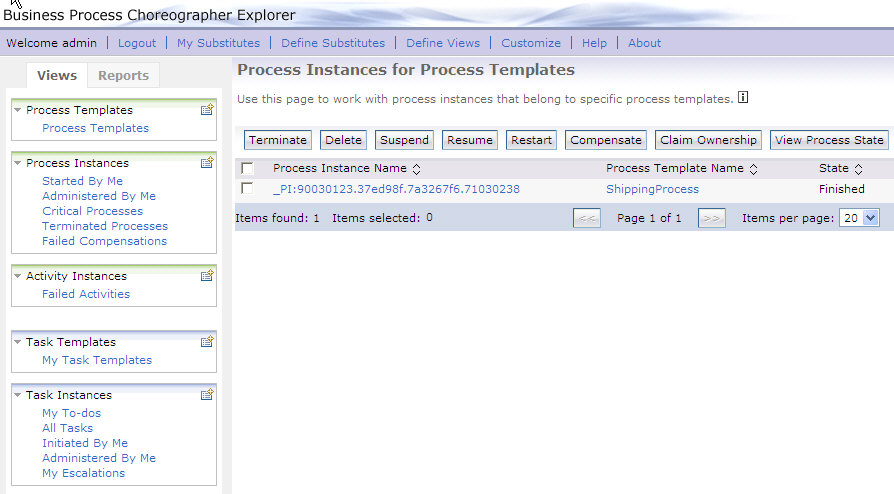Go to next page with >> button
Viewport: 894px width, 494px height.
coord(712,218)
